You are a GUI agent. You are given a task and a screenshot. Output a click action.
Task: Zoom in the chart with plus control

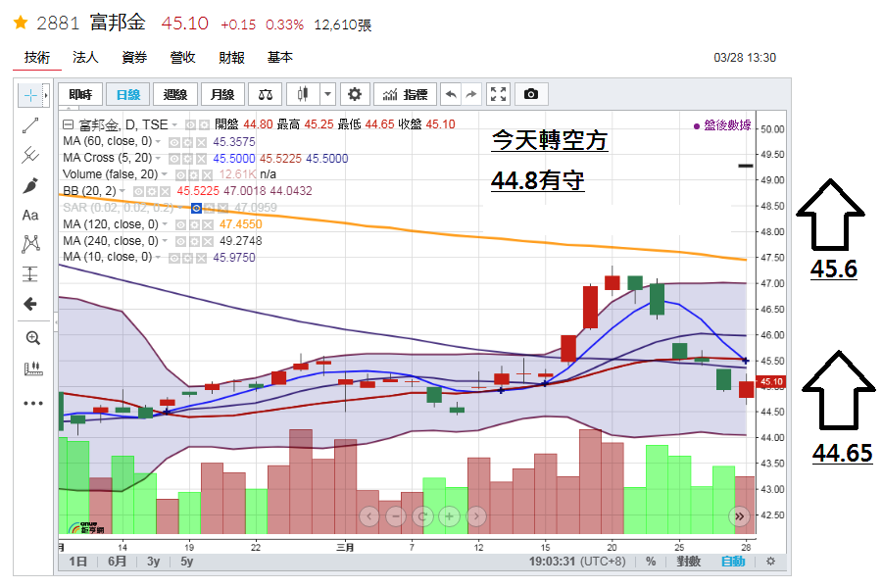click(x=450, y=516)
